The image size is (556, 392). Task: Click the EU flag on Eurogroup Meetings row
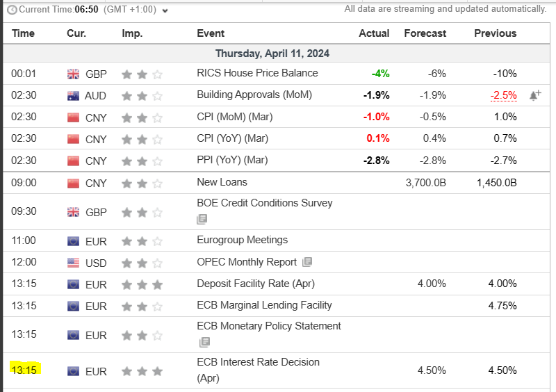click(x=73, y=240)
